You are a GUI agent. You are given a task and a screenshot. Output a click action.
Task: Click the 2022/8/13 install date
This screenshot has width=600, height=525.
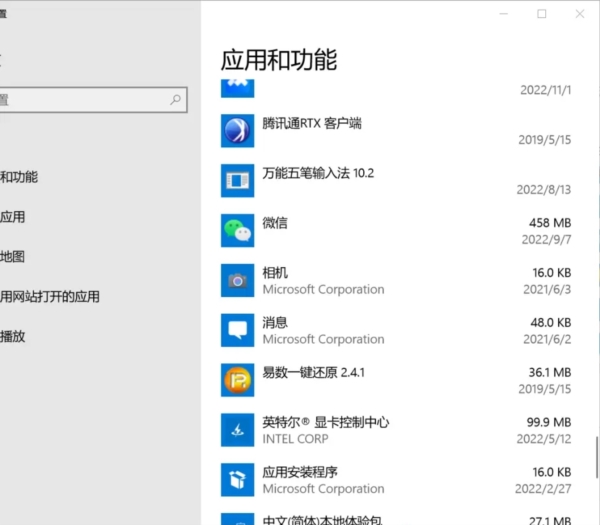[x=544, y=190]
